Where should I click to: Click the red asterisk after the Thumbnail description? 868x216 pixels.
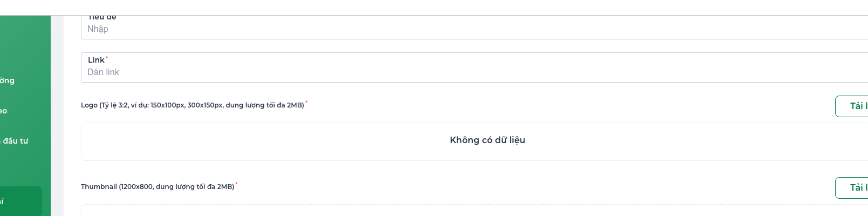click(x=236, y=184)
